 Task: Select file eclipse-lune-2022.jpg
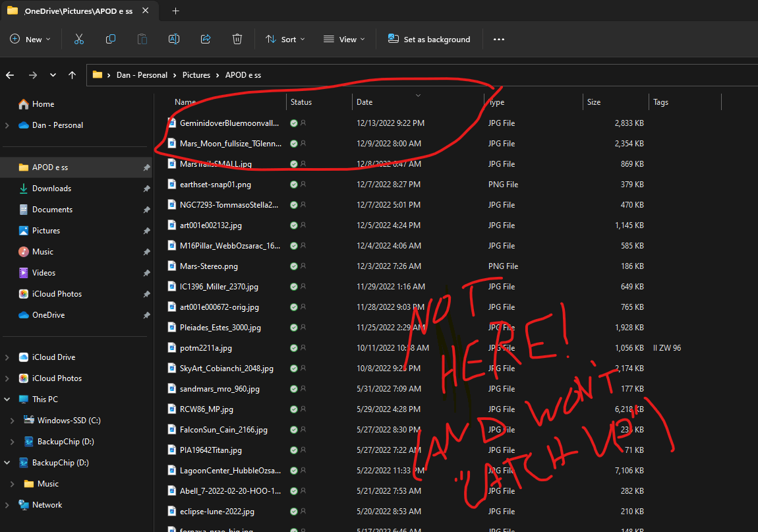217,511
